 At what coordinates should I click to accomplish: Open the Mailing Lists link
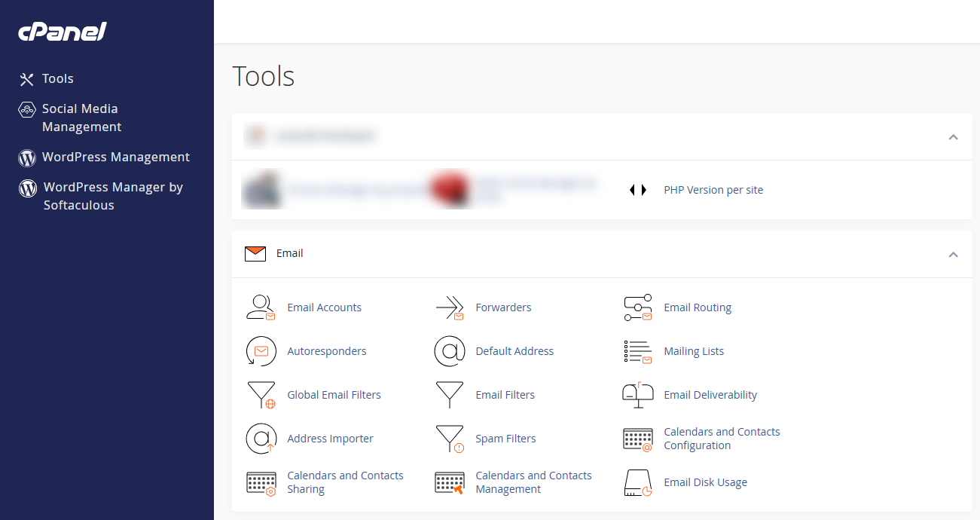pos(694,351)
